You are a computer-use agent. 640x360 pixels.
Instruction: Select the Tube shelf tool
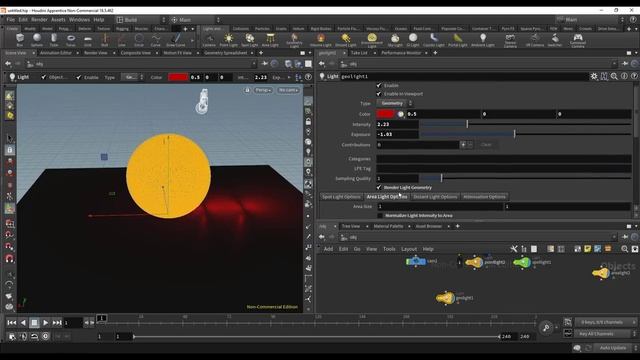(x=54, y=40)
